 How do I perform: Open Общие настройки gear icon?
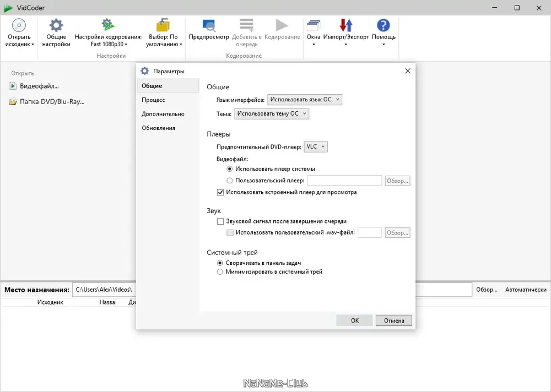coord(56,25)
